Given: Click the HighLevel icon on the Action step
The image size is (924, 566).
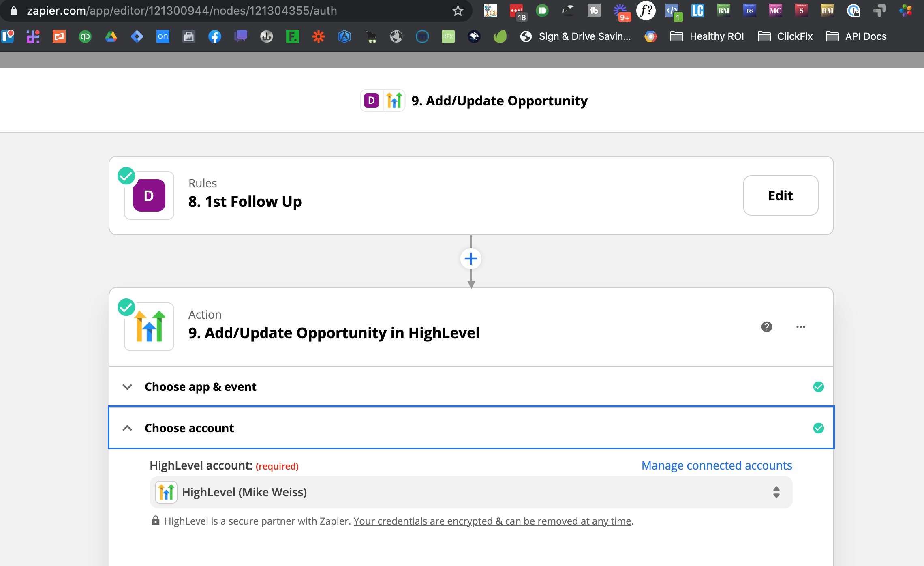Looking at the screenshot, I should [x=149, y=327].
